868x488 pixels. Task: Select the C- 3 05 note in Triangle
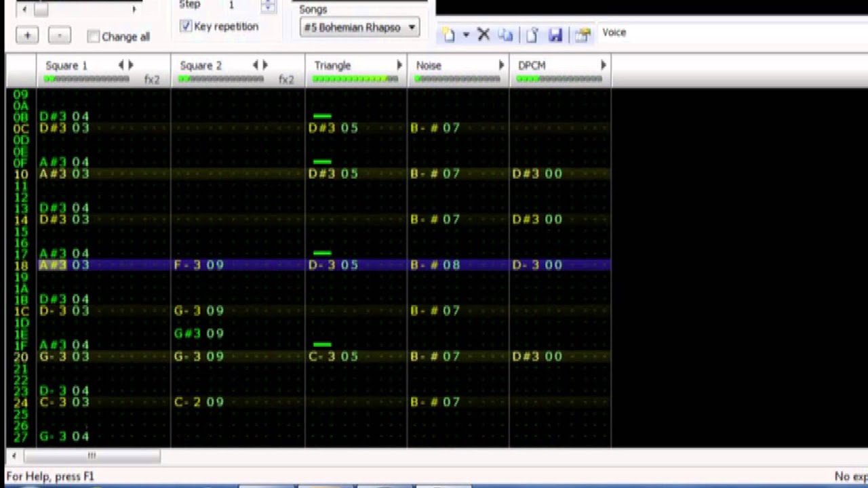coord(333,357)
